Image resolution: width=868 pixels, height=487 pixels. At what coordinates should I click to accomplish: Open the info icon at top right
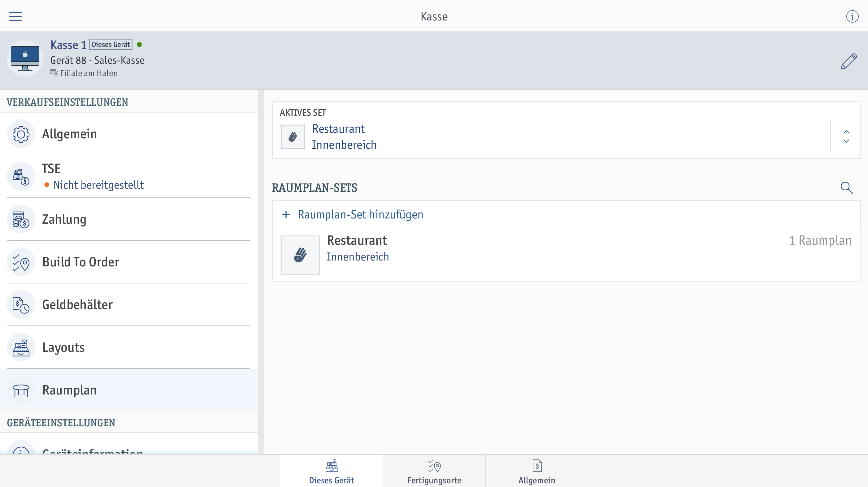tap(852, 16)
